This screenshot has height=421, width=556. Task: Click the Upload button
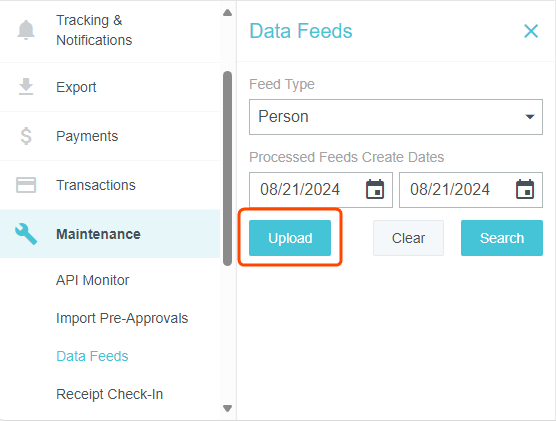290,238
